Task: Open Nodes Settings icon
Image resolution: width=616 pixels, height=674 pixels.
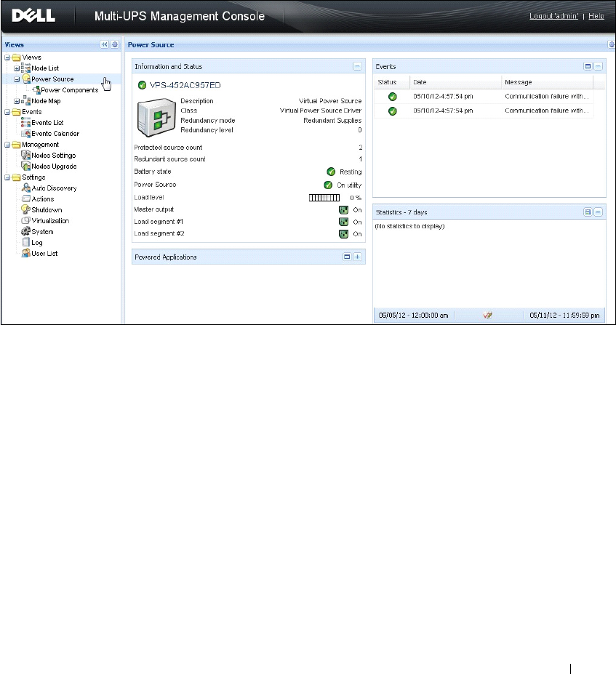Action: click(25, 155)
